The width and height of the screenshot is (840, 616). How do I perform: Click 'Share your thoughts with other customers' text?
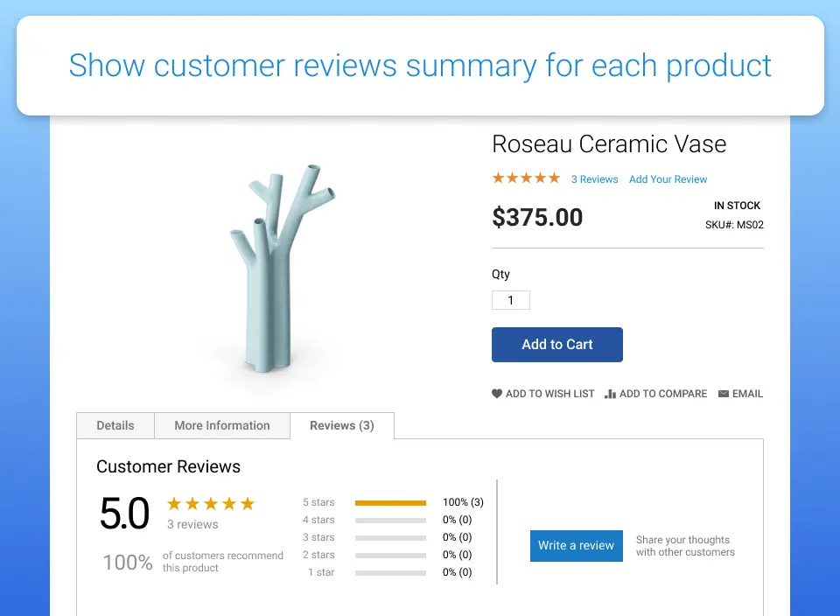coord(685,546)
